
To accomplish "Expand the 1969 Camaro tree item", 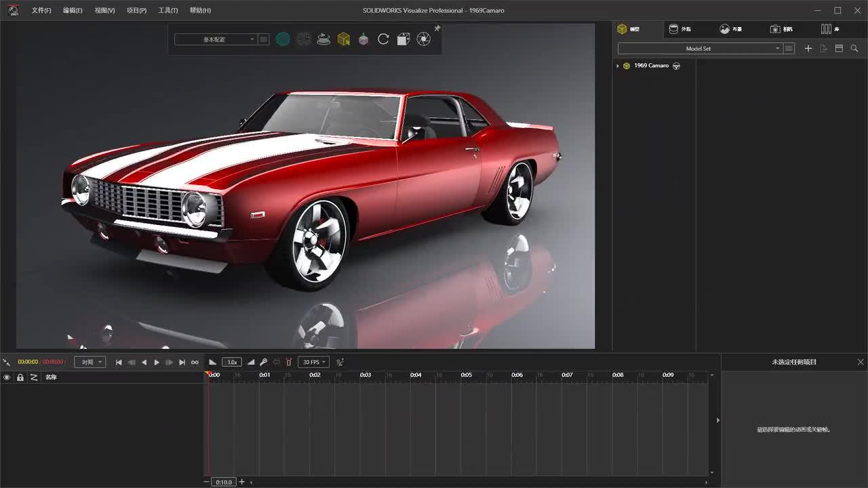I will click(617, 65).
